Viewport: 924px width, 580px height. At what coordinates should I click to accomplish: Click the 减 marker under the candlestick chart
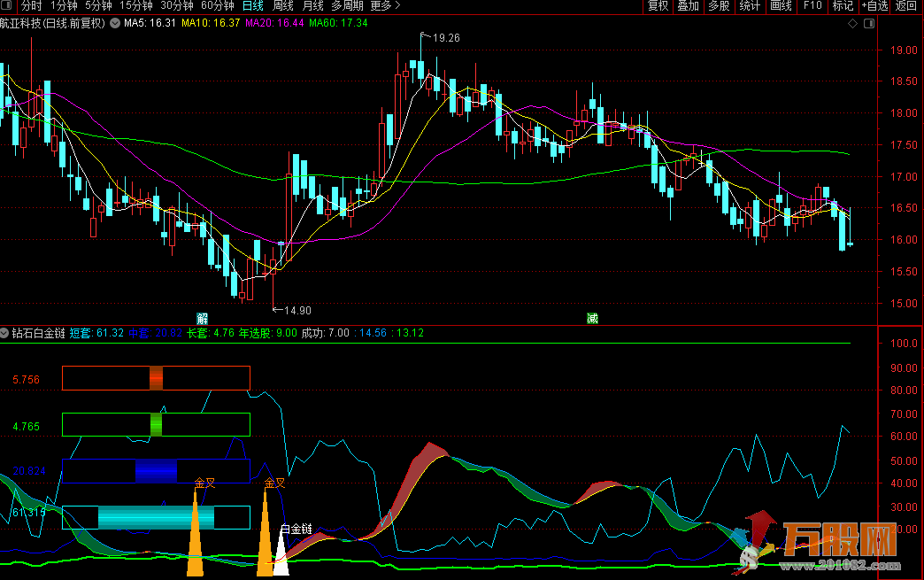(x=592, y=318)
